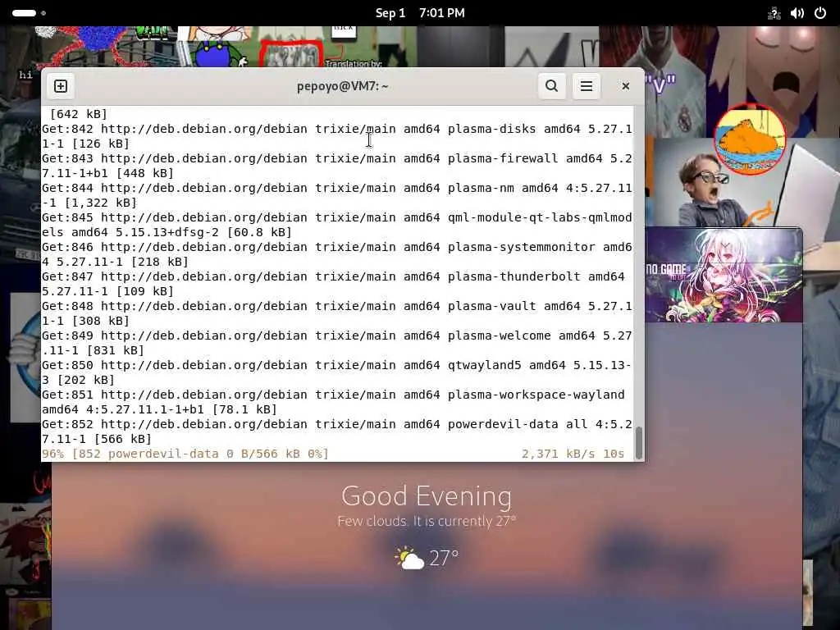Click the volume icon in top bar
The height and width of the screenshot is (630, 840).
[x=797, y=13]
